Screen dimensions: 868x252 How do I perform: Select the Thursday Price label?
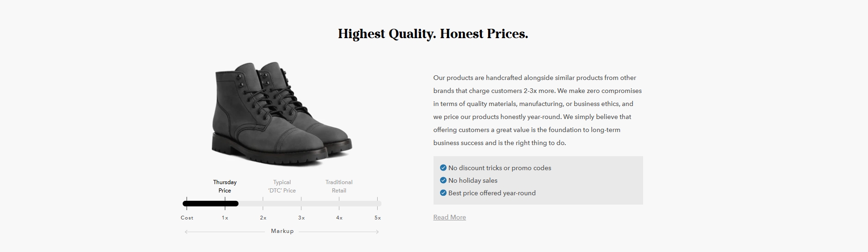(225, 186)
